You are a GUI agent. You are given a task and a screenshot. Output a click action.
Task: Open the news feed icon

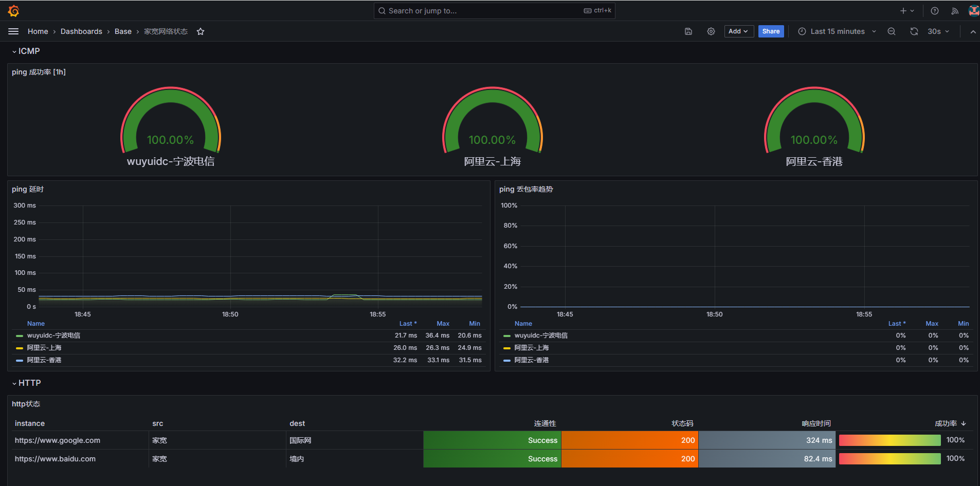(x=955, y=11)
